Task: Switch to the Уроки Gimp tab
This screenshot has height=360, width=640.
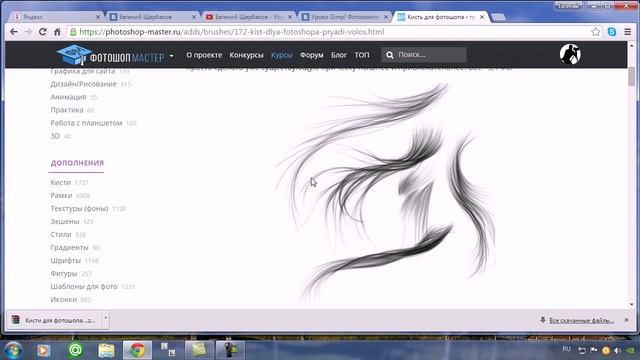Action: pyautogui.click(x=345, y=17)
